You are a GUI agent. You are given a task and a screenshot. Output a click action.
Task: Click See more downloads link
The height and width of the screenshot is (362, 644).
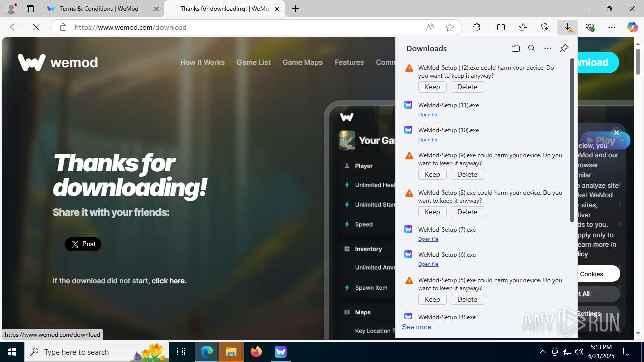pos(417,327)
